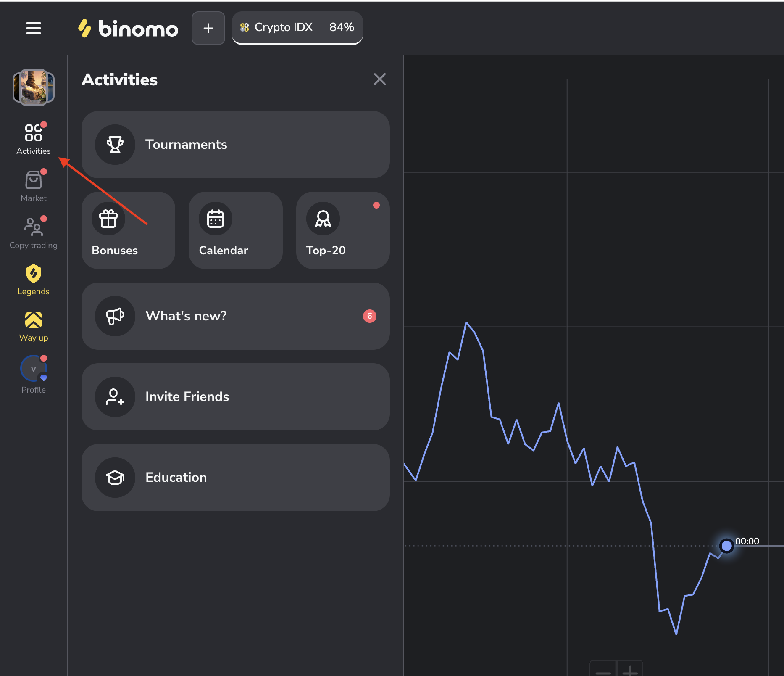Select Activities in the sidebar
Viewport: 784px width, 676px height.
tap(34, 139)
